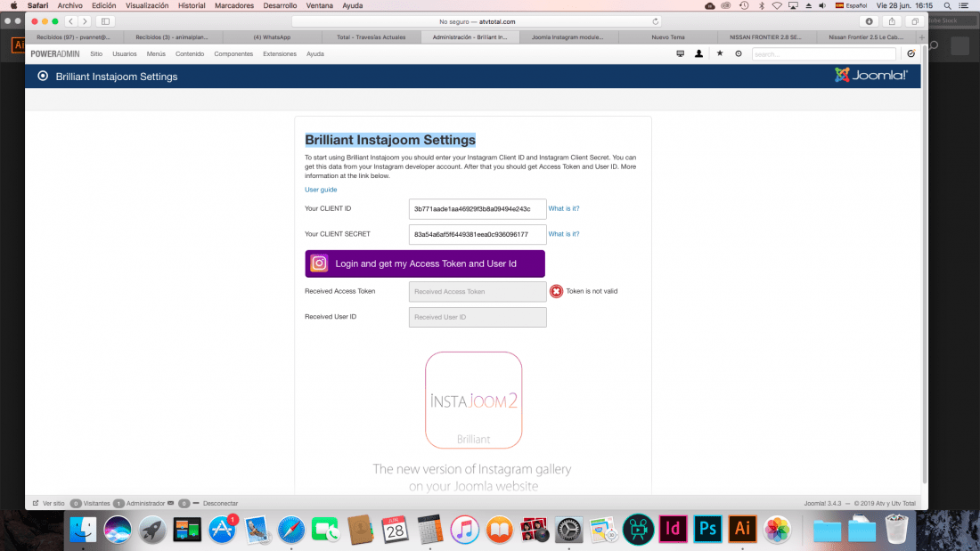This screenshot has width=980, height=551.
Task: Click the Joomla admin search box
Action: point(824,54)
